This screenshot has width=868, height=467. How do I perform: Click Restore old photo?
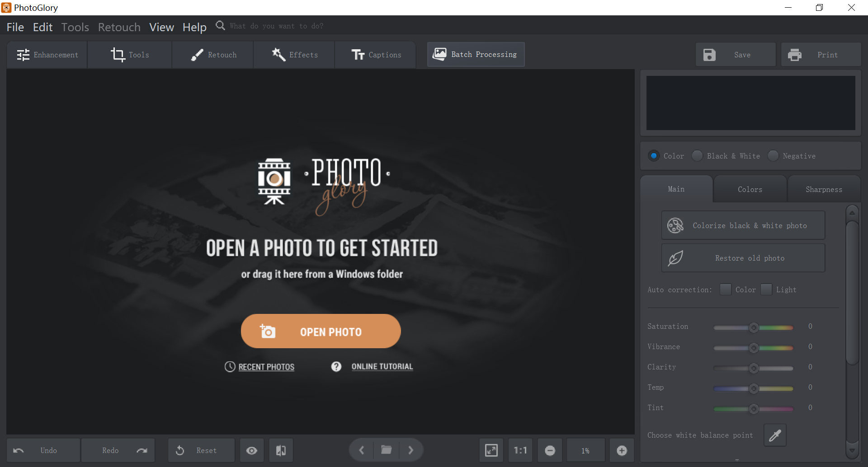[743, 258]
